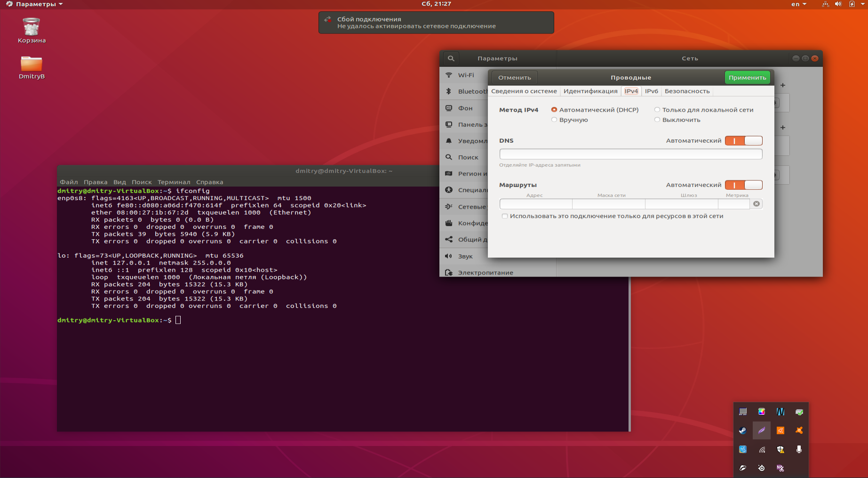Delete the route row with the x icon
This screenshot has height=478, width=868.
pos(756,204)
